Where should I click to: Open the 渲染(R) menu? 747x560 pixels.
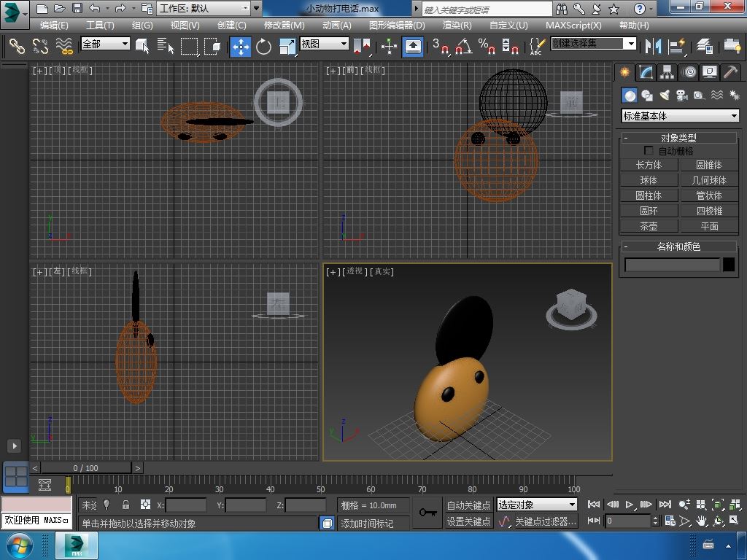457,26
